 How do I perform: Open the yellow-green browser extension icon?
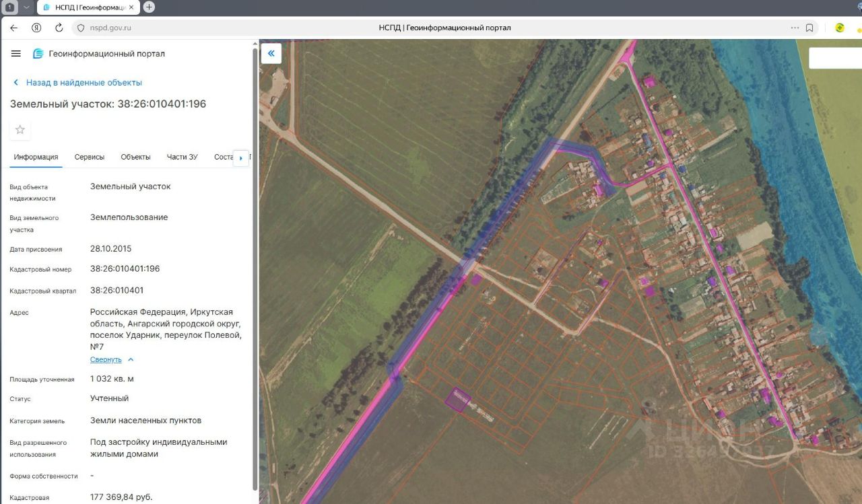840,28
